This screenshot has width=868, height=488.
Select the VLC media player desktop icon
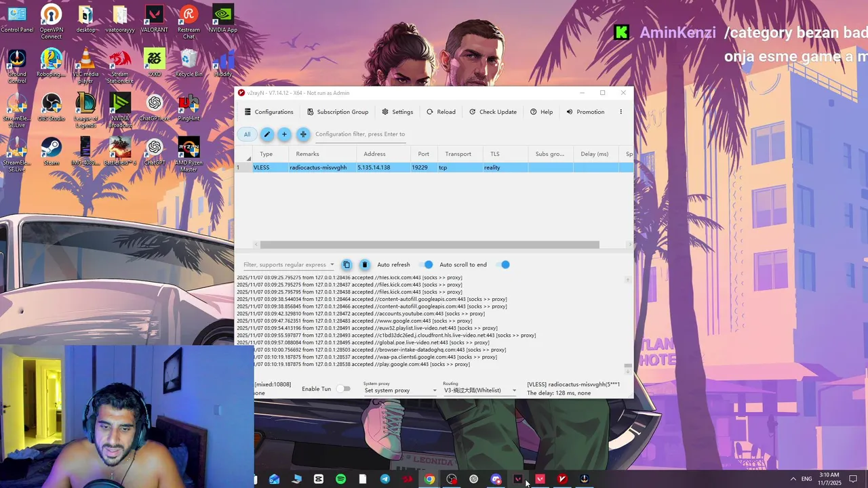[x=85, y=66]
